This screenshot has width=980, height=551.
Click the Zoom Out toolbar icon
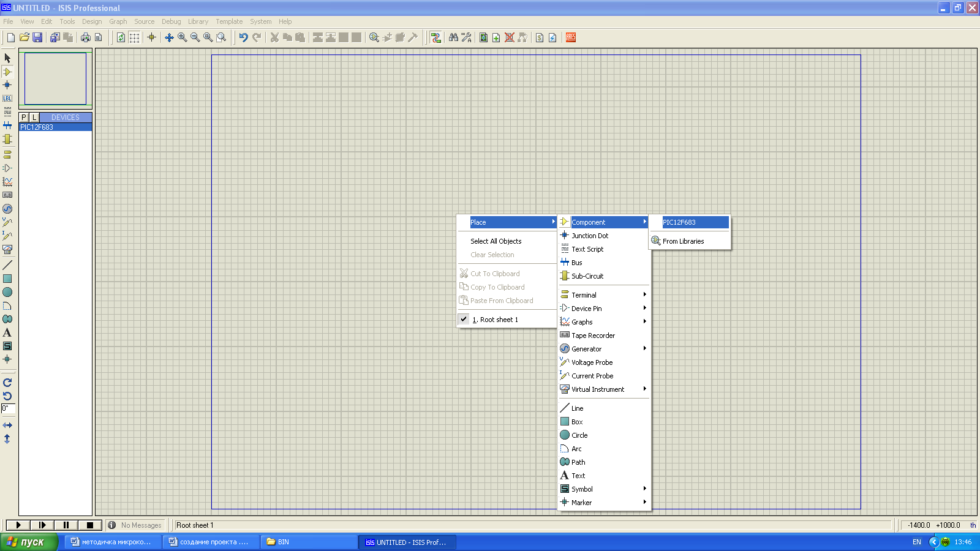tap(195, 37)
